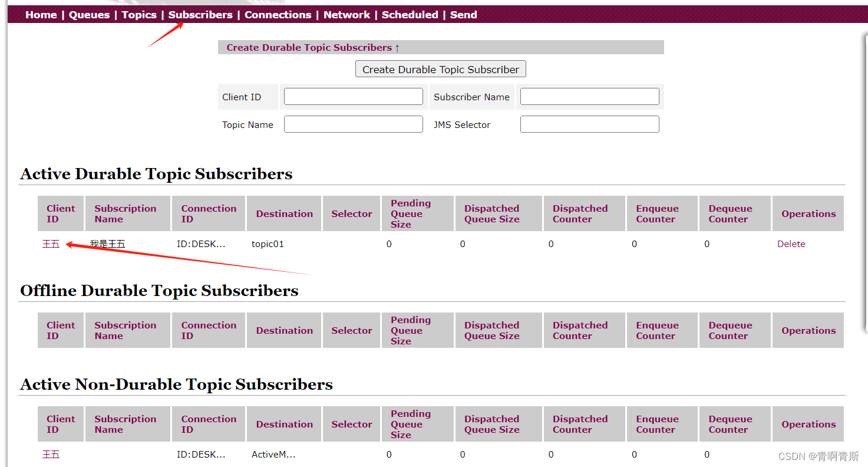Viewport: 868px width, 467px height.
Task: Click Dequeue Counter header in Active Durable table
Action: (735, 213)
